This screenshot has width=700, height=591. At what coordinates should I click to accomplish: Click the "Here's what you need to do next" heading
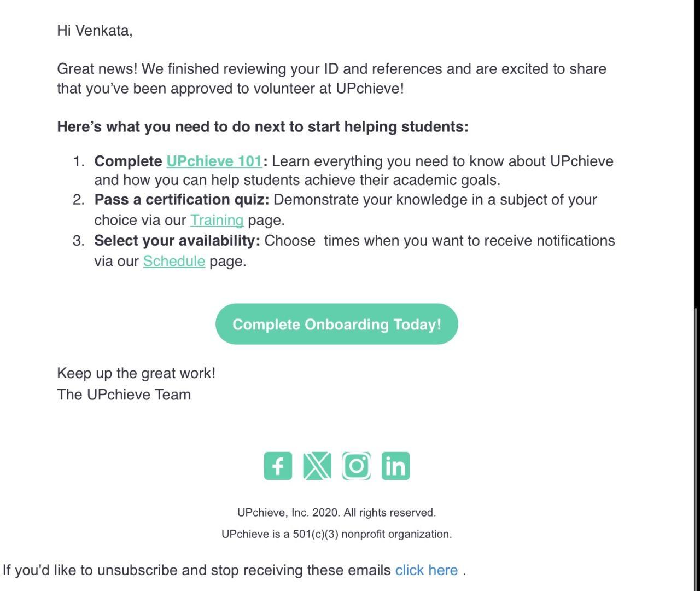262,127
